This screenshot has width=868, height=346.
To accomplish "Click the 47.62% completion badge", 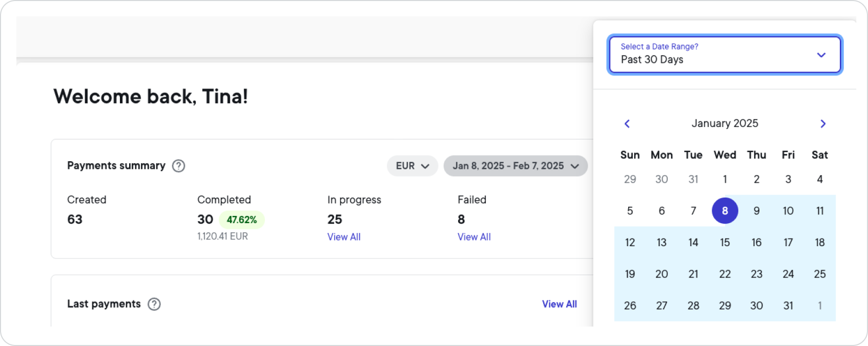I will point(241,220).
